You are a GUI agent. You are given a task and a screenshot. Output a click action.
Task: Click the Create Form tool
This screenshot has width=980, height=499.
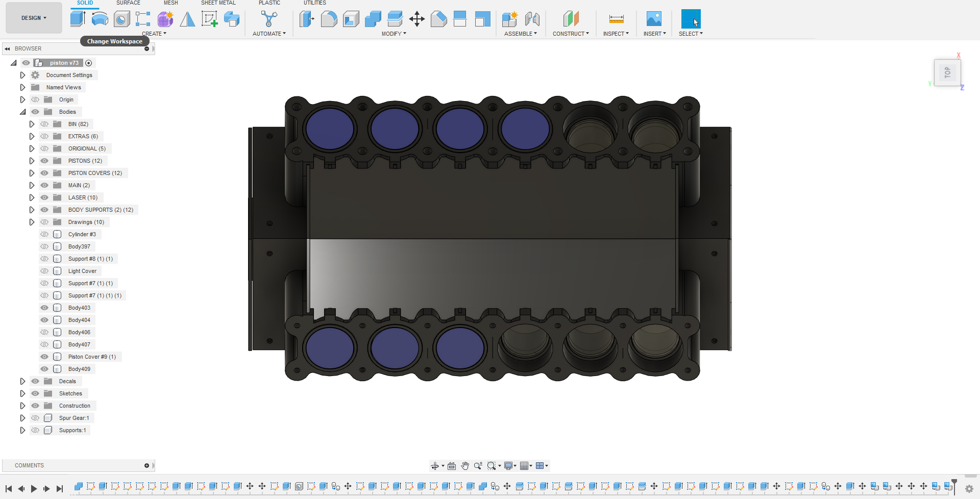coord(165,19)
